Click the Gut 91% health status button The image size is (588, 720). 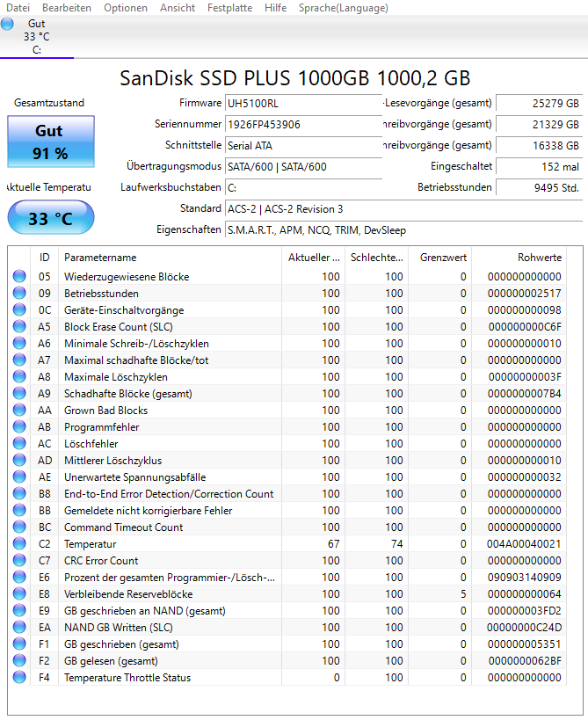(x=50, y=141)
